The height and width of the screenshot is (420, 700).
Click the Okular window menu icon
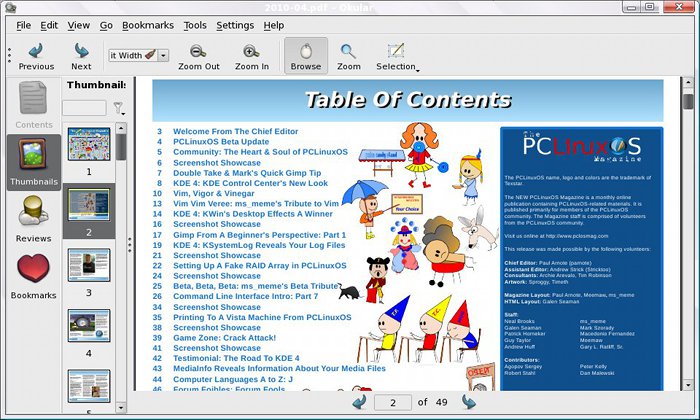click(11, 7)
